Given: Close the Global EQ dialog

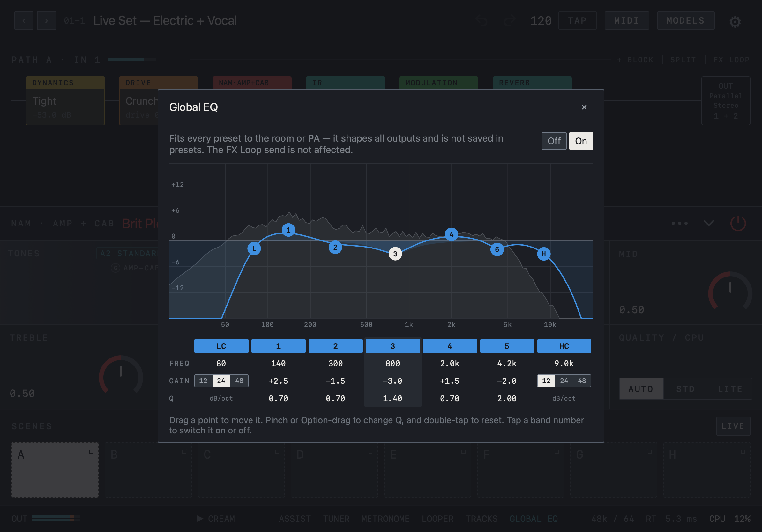Looking at the screenshot, I should [584, 107].
